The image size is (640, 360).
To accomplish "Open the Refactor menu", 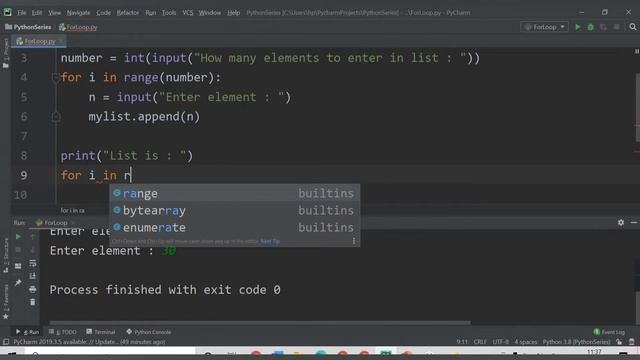I will click(128, 13).
